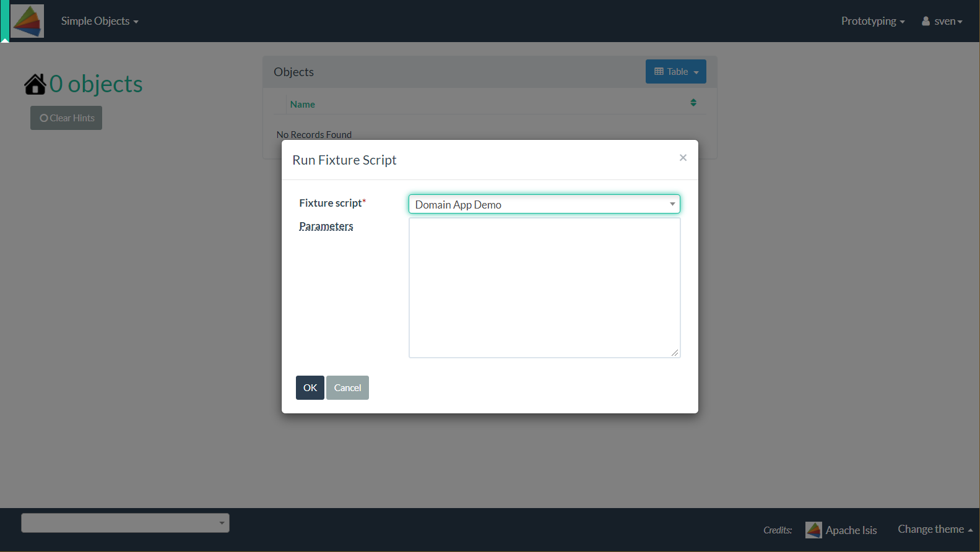The image size is (980, 552).
Task: Open the sven user menu
Action: pos(948,21)
